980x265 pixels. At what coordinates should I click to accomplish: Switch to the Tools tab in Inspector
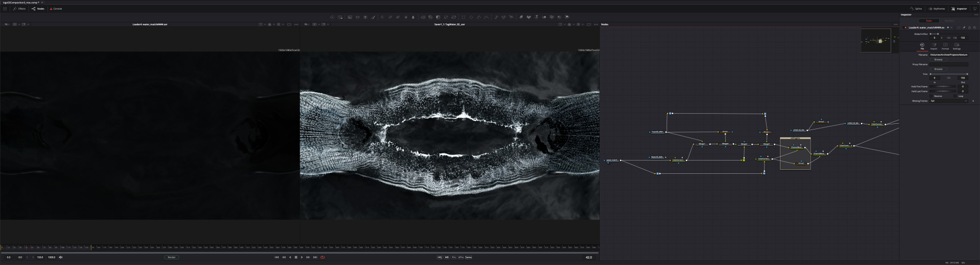(929, 21)
